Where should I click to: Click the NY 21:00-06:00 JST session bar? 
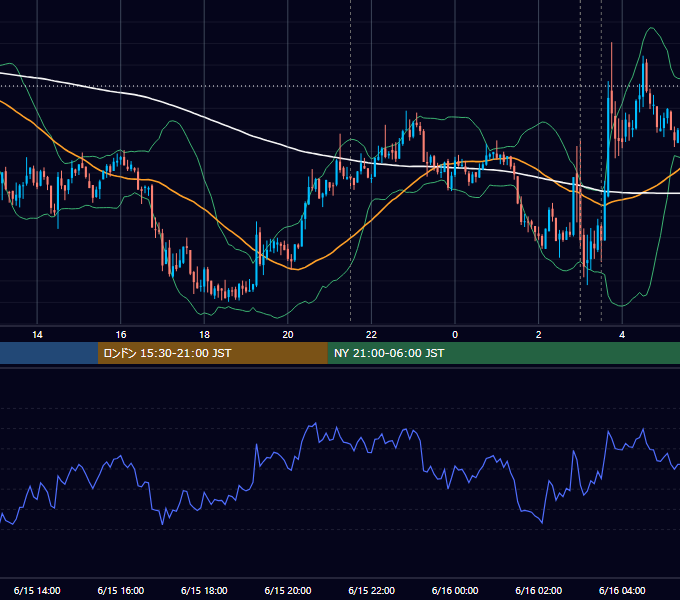(x=503, y=353)
